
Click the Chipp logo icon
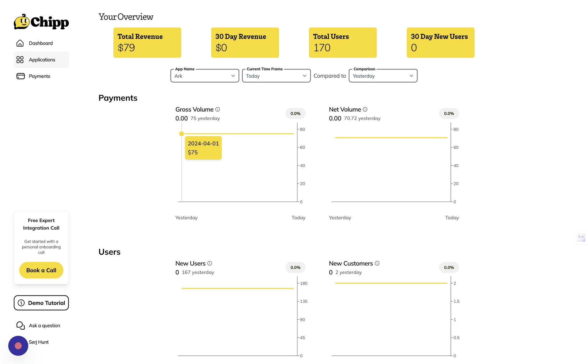[x=22, y=22]
